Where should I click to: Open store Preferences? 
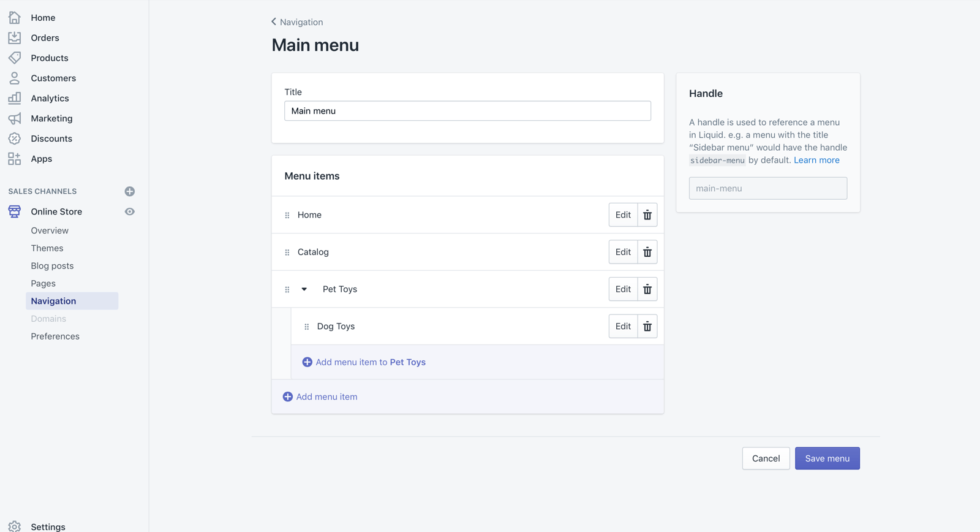coord(55,336)
